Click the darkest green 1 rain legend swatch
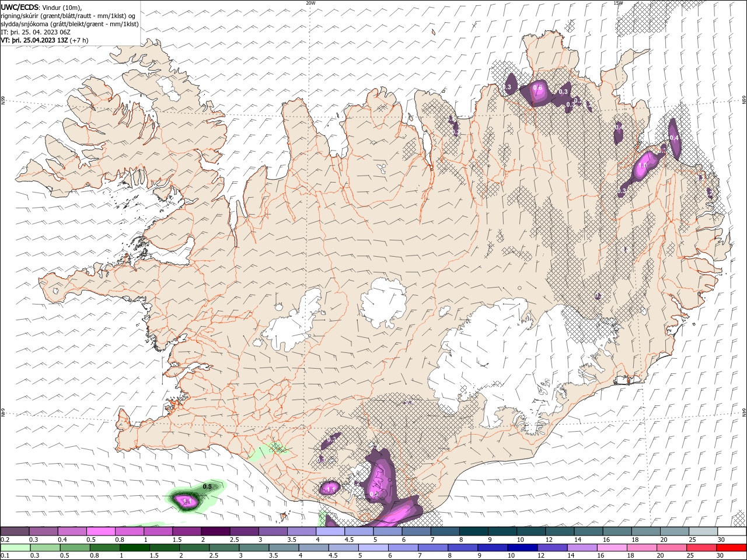Screen dimensions: 747x560 coord(134,548)
